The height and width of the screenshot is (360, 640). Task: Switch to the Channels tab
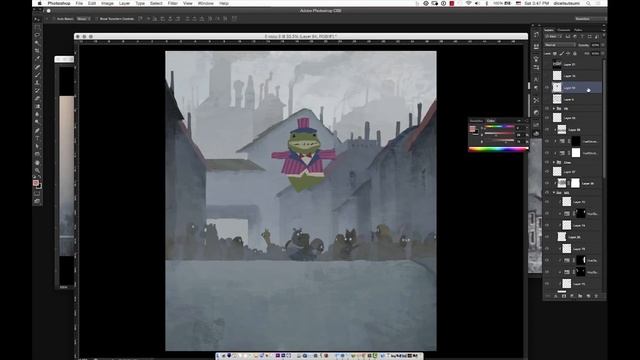tap(564, 30)
